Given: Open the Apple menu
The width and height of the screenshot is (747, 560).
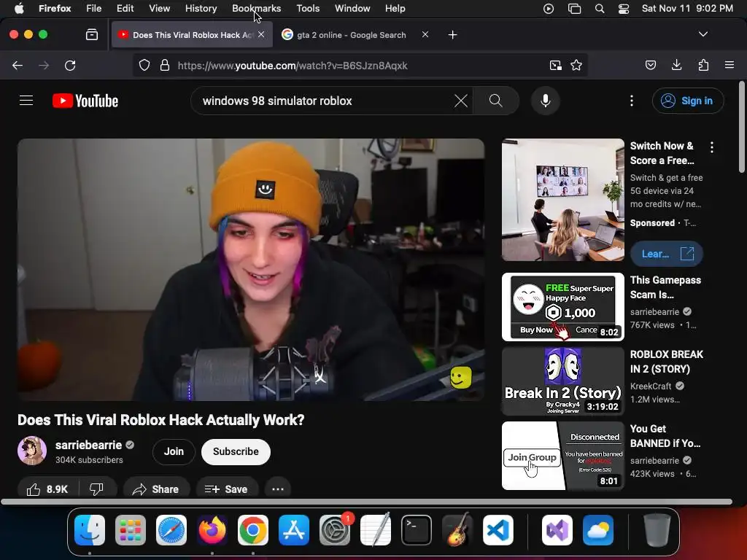Looking at the screenshot, I should [x=19, y=9].
